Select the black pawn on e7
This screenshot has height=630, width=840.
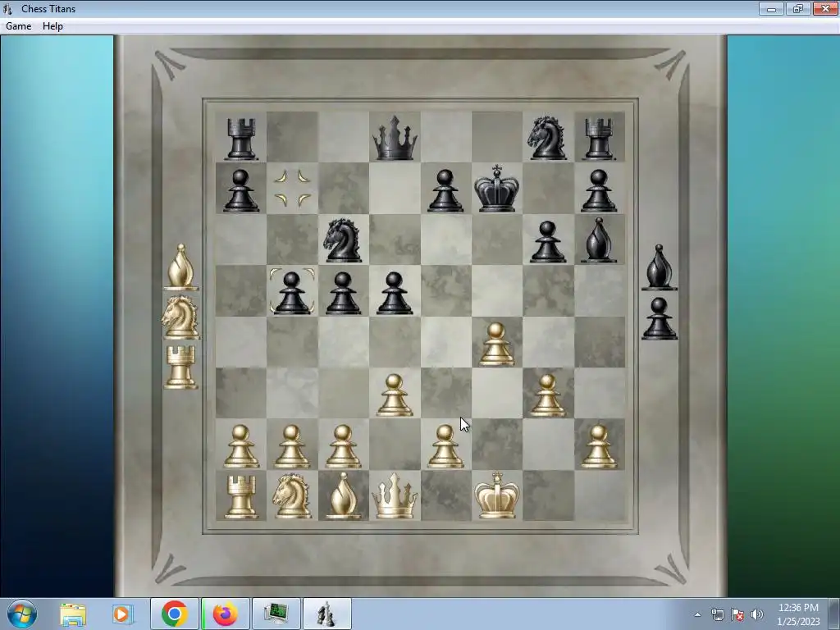[445, 190]
